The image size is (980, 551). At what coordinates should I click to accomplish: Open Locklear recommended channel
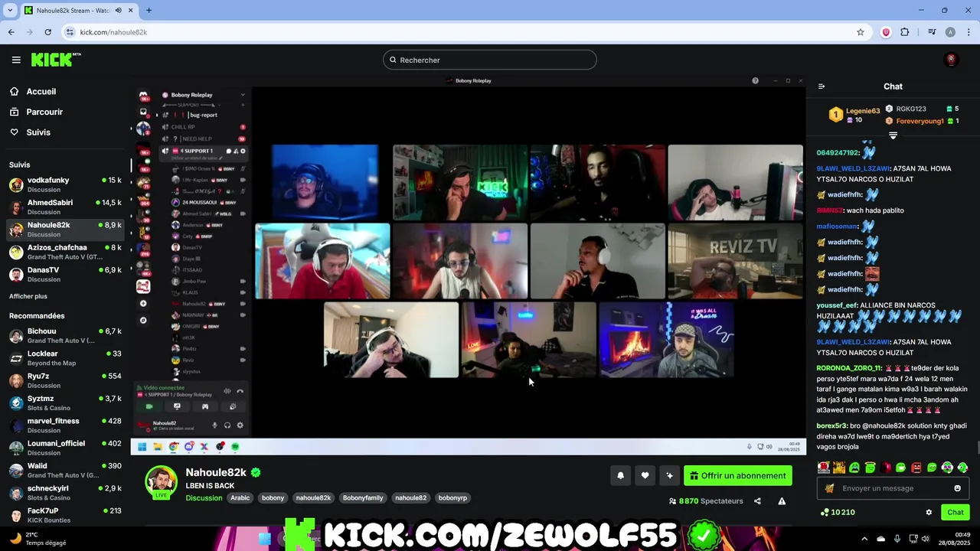tap(66, 357)
